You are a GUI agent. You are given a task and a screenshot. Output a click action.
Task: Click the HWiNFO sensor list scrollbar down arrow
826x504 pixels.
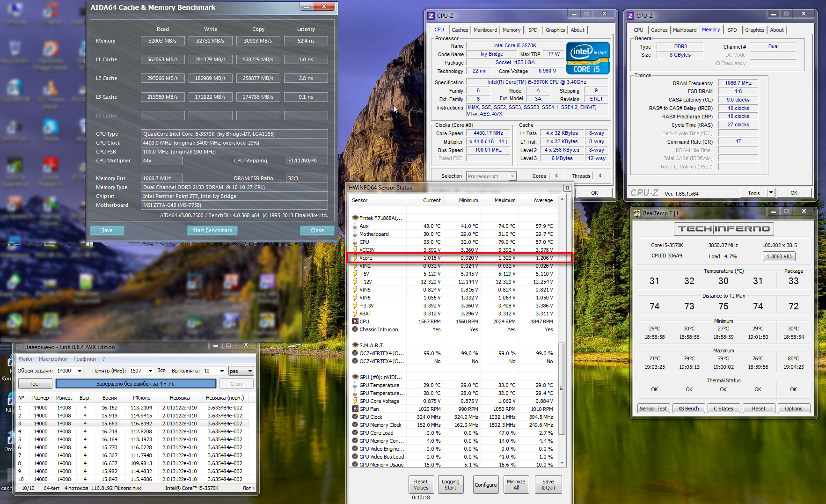(562, 463)
